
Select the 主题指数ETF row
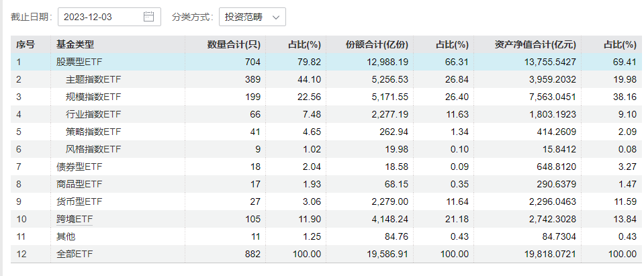pyautogui.click(x=93, y=79)
